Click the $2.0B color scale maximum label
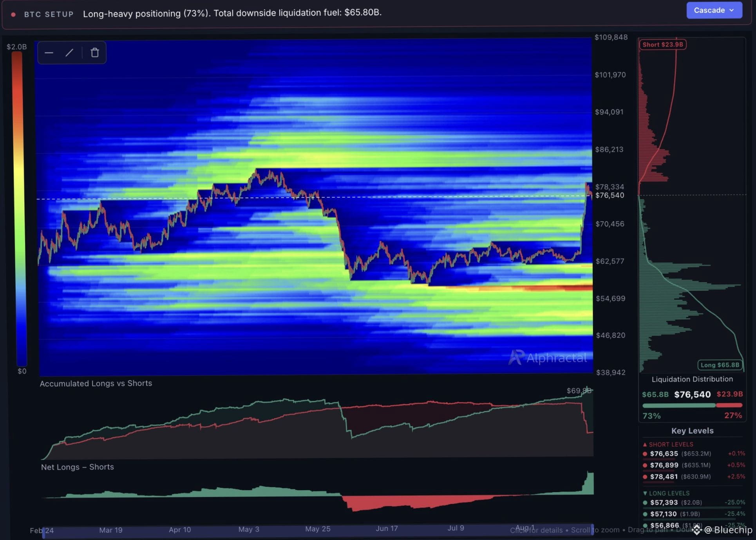 coord(16,47)
